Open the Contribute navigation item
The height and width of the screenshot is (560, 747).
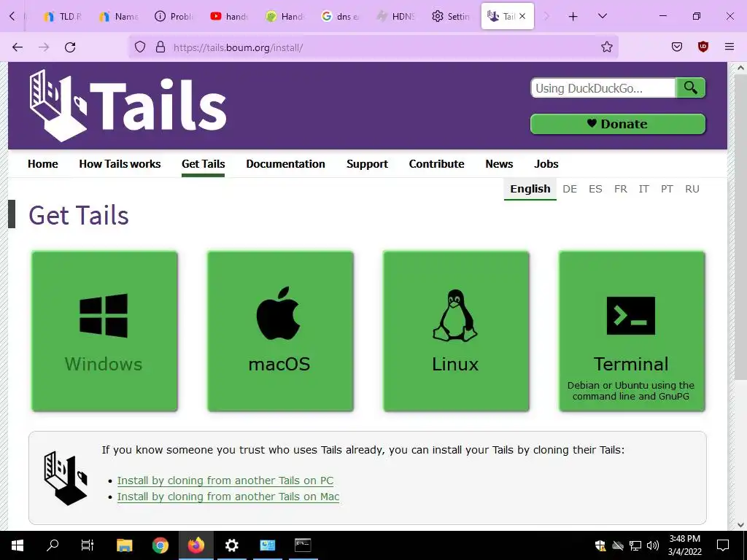click(436, 164)
